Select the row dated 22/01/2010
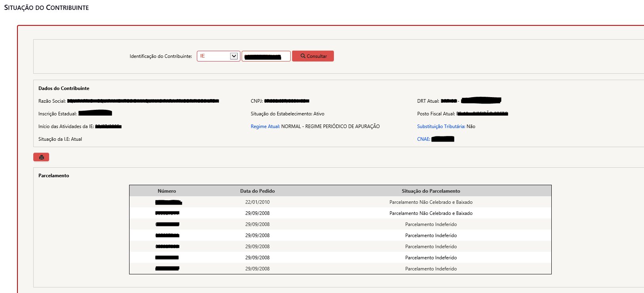Image resolution: width=644 pixels, height=293 pixels. pos(257,202)
